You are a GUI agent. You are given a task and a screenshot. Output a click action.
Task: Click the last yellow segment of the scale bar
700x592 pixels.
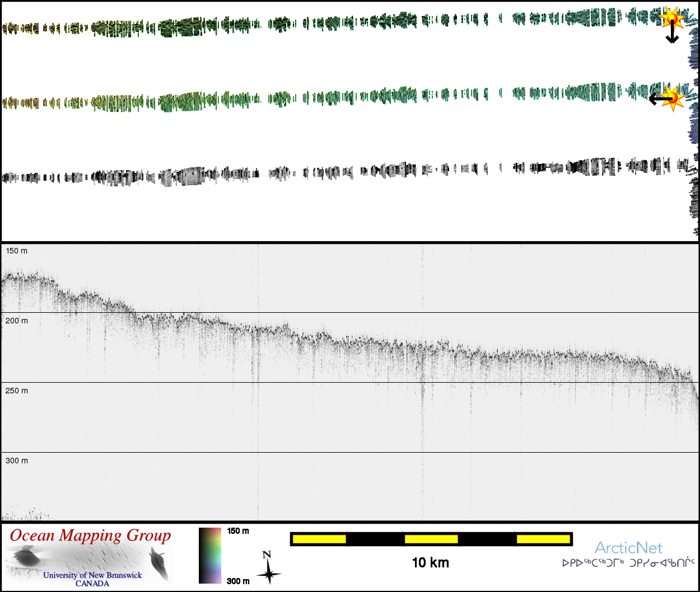tap(543, 539)
